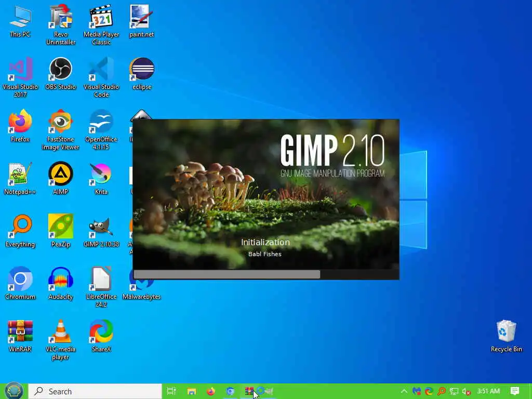
Task: Launch FastStone Image Viewer icon
Action: click(60, 130)
